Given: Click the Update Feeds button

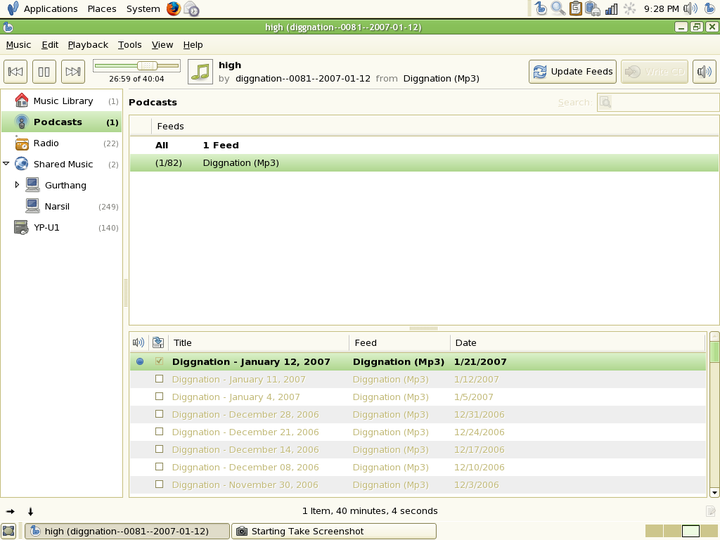Looking at the screenshot, I should [572, 72].
